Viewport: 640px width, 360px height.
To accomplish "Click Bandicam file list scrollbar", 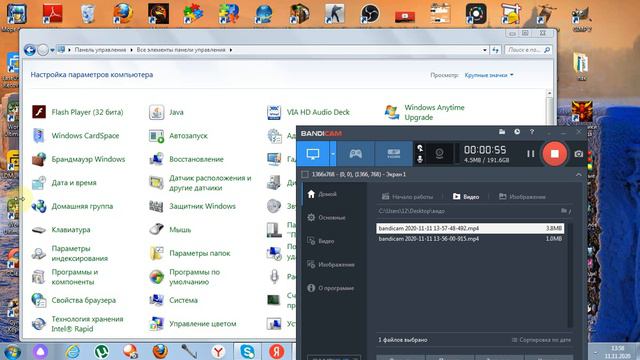I will pos(570,274).
